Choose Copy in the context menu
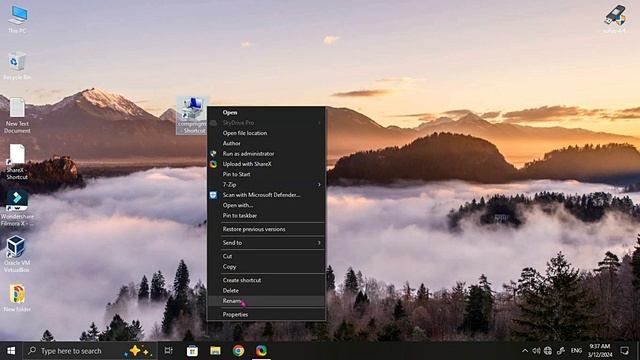This screenshot has height=360, width=640. [267, 267]
